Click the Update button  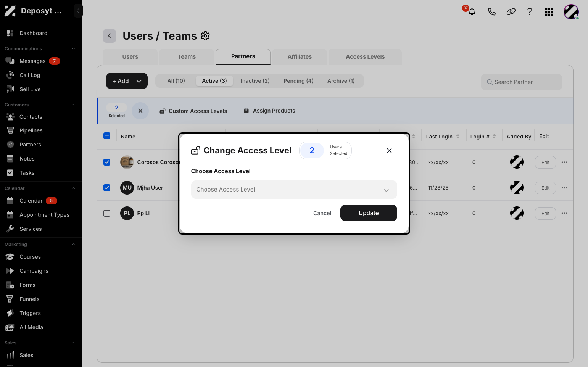[x=369, y=213]
